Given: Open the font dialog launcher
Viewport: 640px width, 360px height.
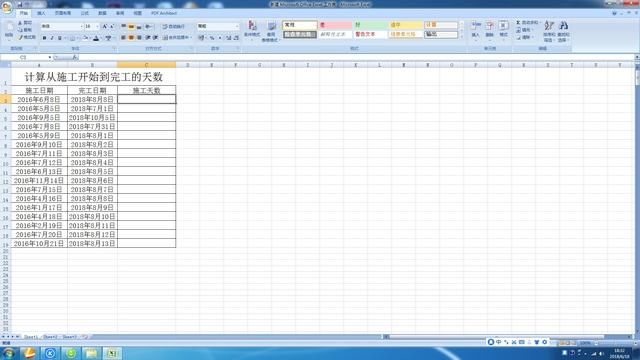Looking at the screenshot, I should (114, 49).
